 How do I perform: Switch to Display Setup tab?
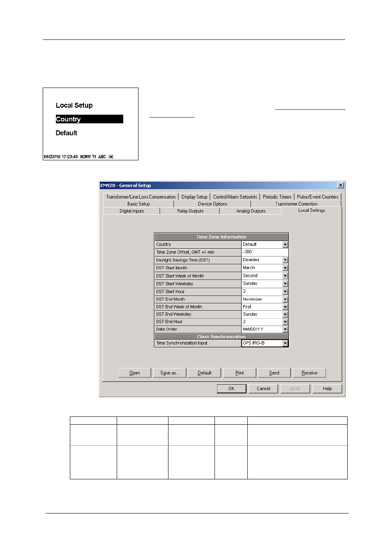(x=195, y=197)
